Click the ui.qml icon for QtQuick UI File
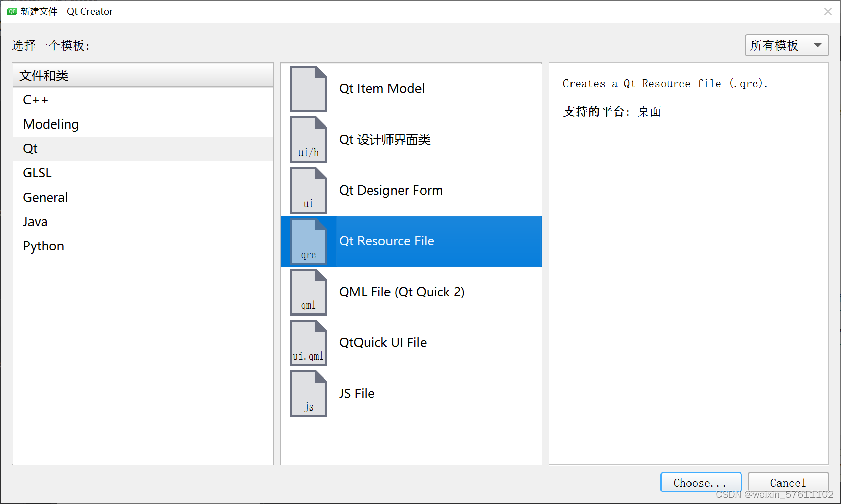The image size is (841, 504). point(308,342)
